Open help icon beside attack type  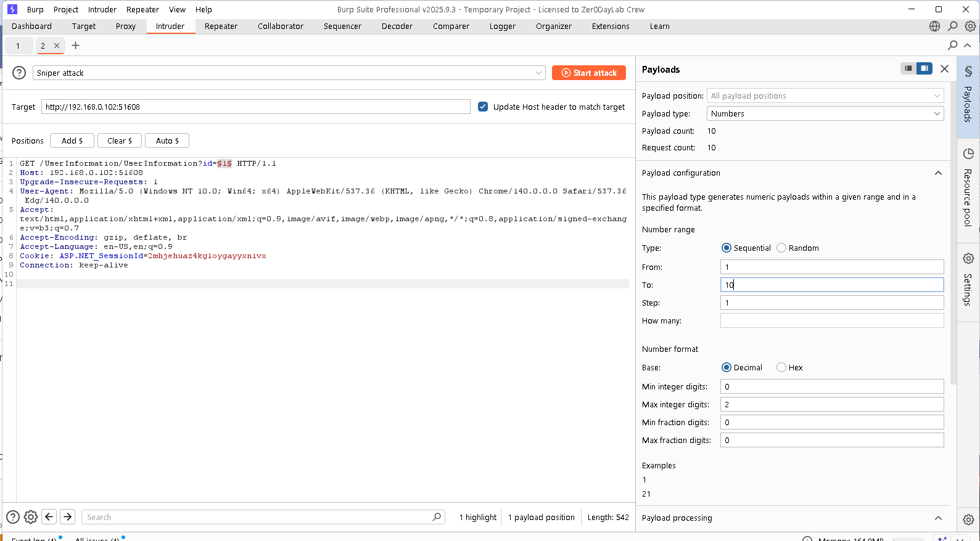19,73
